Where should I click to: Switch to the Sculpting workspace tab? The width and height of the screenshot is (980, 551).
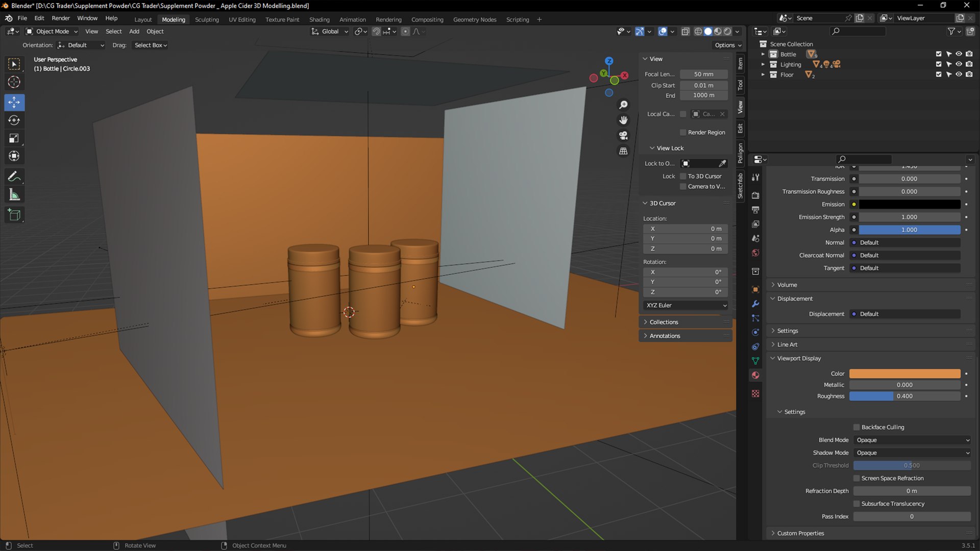[x=207, y=20]
